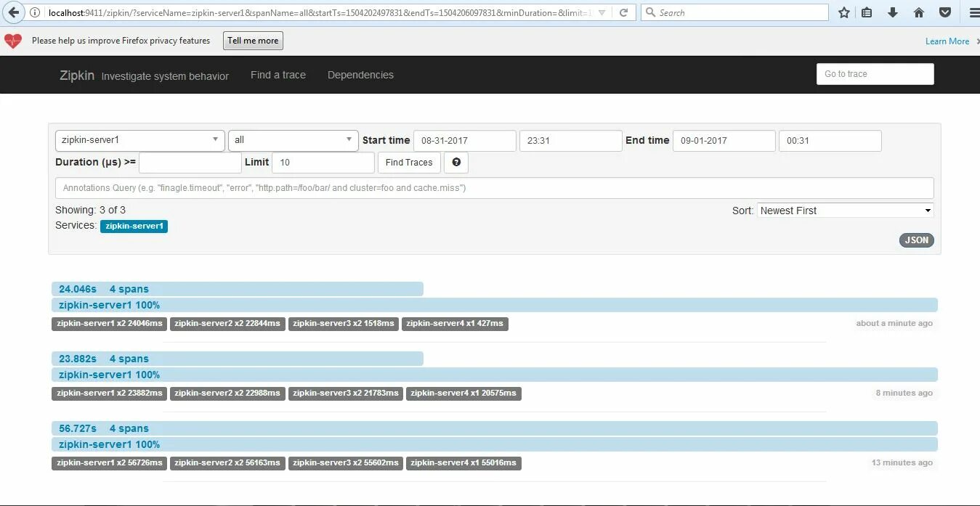This screenshot has width=980, height=506.
Task: Click zipkin-server1 services badge
Action: pos(134,227)
